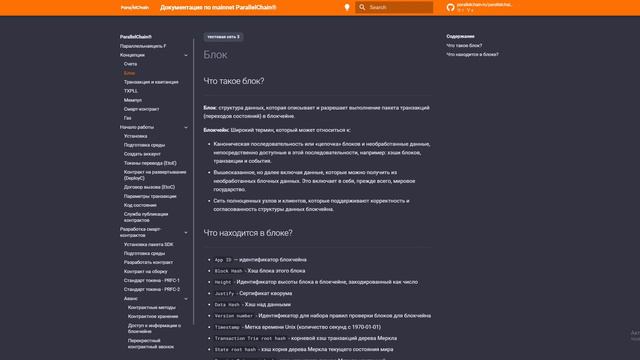
Task: Jump to 'Что находится в блоке?' in contents
Action: tap(472, 54)
